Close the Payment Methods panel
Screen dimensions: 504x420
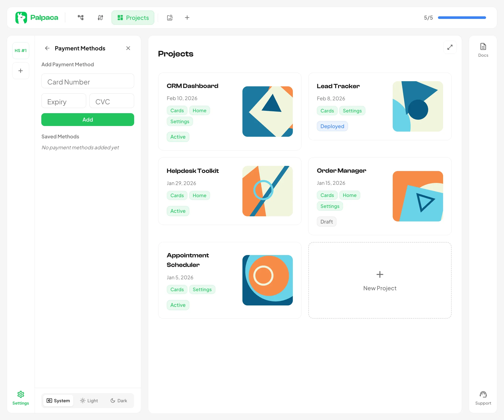(x=128, y=48)
